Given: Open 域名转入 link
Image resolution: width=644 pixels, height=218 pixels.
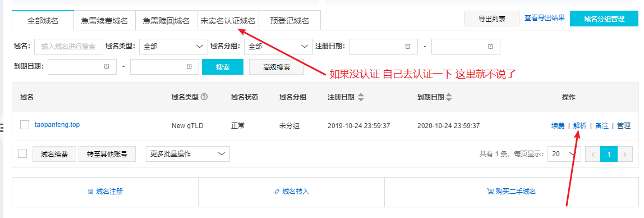Looking at the screenshot, I should (x=292, y=192).
